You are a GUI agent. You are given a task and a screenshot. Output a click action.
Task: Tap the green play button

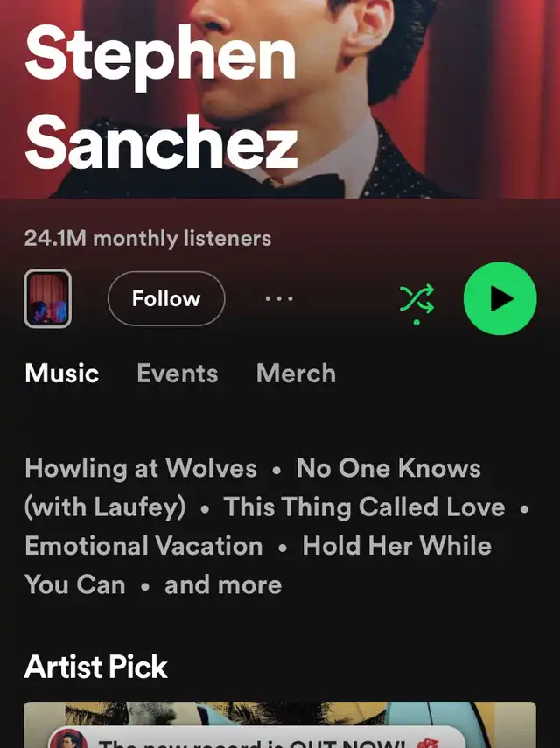tap(500, 298)
